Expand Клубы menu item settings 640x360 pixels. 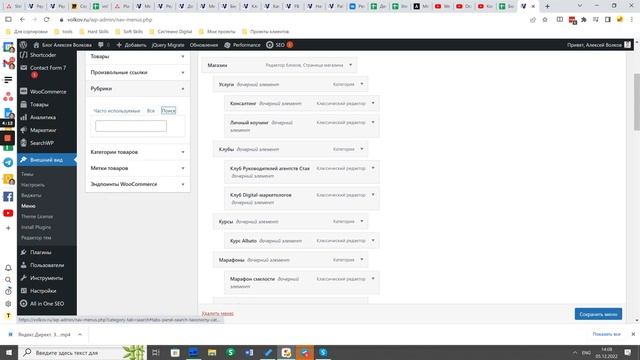coord(362,149)
